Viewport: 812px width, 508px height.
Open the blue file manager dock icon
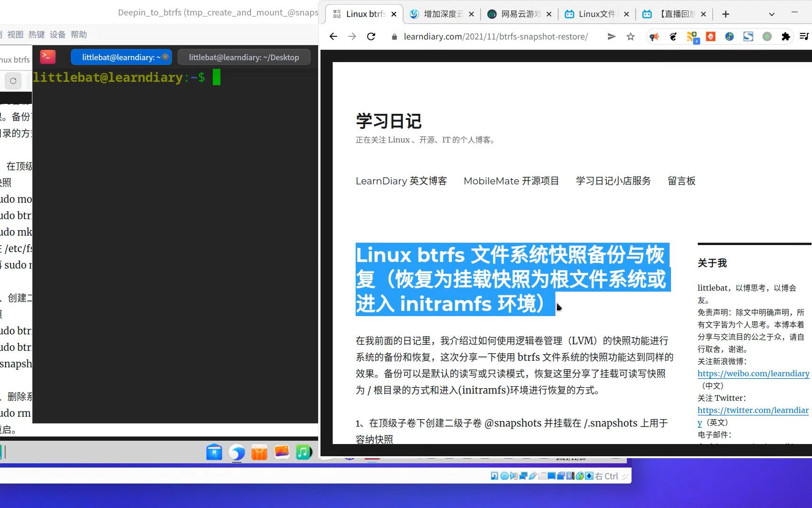214,452
